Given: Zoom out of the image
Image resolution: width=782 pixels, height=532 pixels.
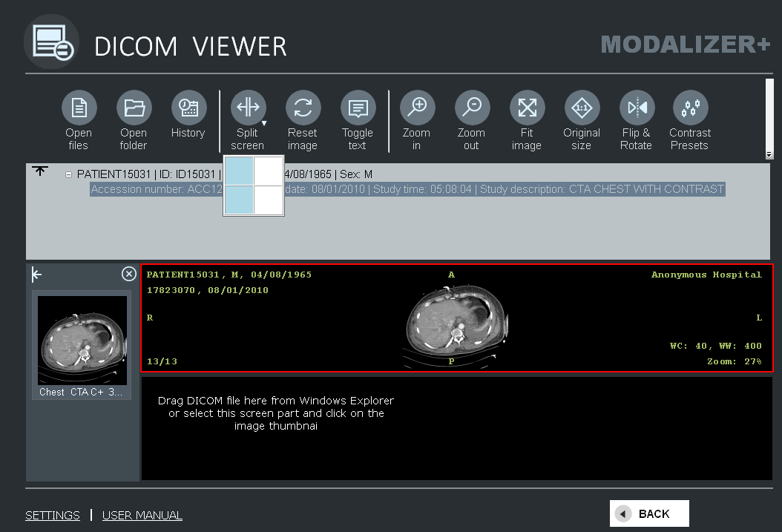Looking at the screenshot, I should tap(472, 108).
